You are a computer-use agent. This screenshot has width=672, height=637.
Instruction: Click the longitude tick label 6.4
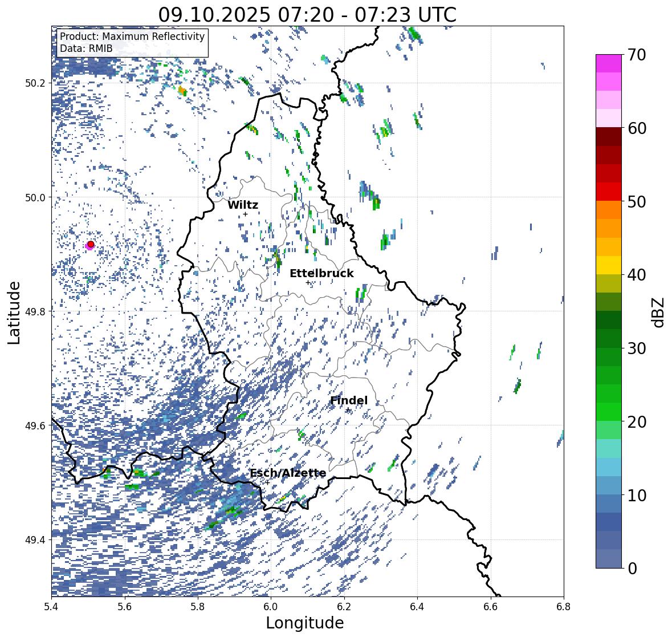(x=417, y=607)
